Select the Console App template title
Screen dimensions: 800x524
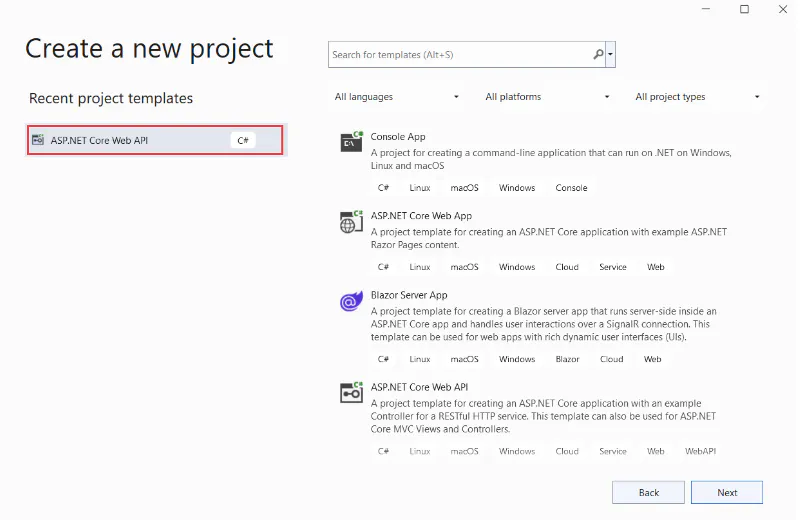(x=398, y=137)
